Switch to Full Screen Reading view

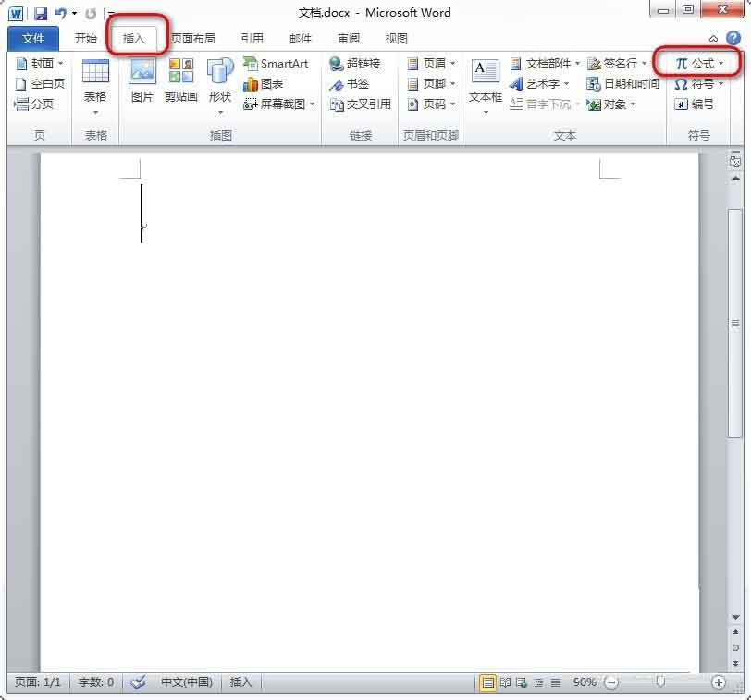click(x=505, y=682)
